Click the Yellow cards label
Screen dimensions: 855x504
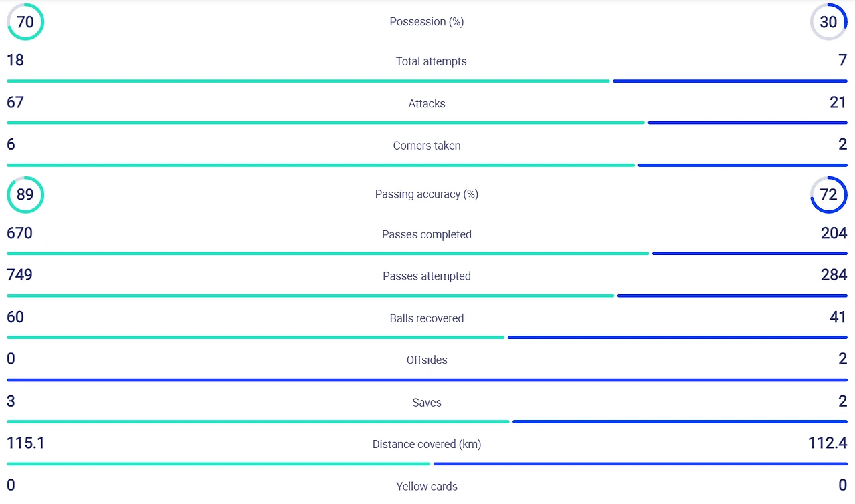pyautogui.click(x=427, y=487)
